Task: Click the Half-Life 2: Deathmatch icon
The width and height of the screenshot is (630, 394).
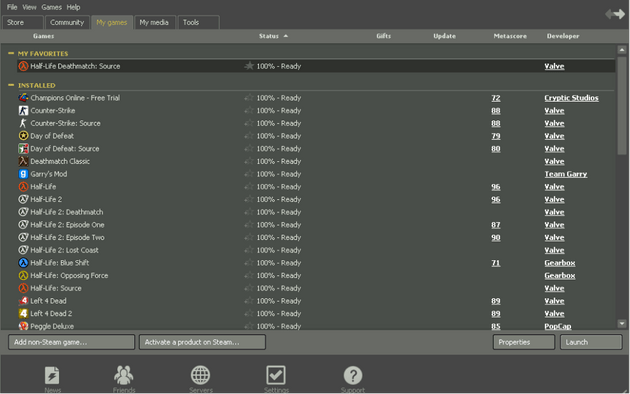Action: point(23,212)
